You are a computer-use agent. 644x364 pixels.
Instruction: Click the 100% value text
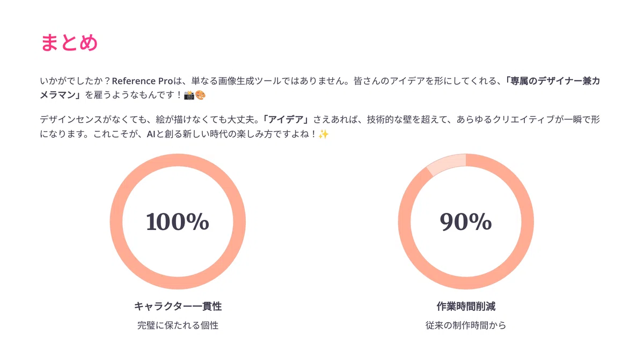point(178,221)
